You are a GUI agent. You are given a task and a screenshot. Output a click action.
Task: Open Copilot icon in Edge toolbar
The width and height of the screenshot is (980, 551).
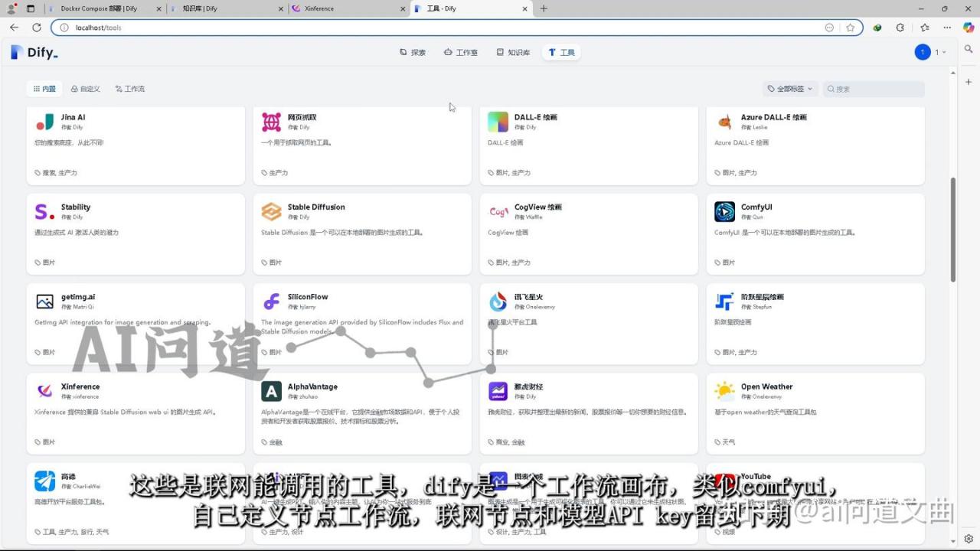click(x=969, y=28)
